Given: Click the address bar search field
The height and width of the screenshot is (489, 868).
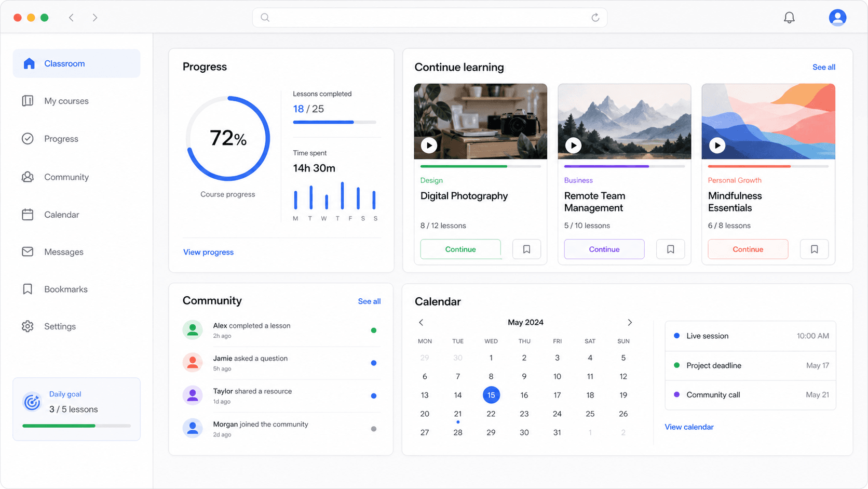Looking at the screenshot, I should (x=430, y=18).
